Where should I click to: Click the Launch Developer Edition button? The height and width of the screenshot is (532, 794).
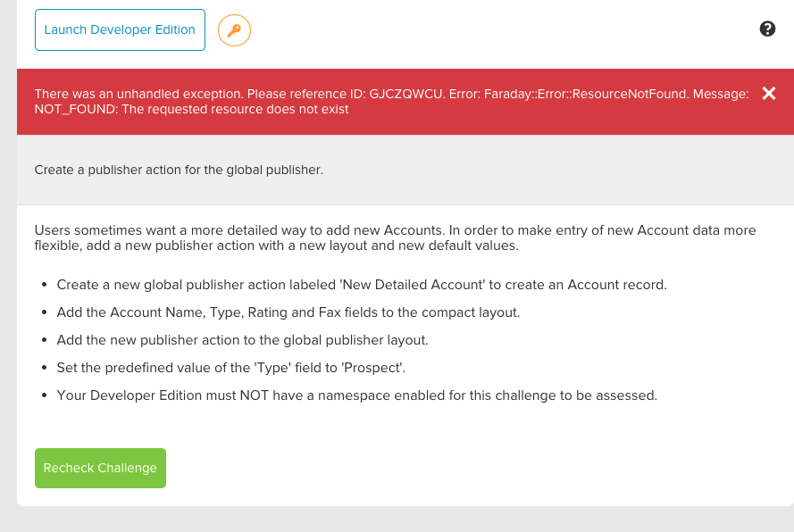(120, 30)
